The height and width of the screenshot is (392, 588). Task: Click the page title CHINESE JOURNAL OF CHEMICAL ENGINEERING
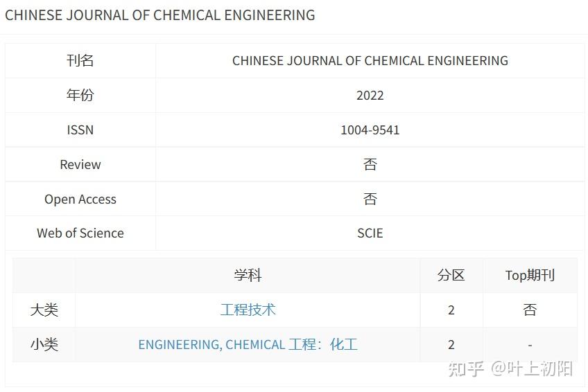159,15
